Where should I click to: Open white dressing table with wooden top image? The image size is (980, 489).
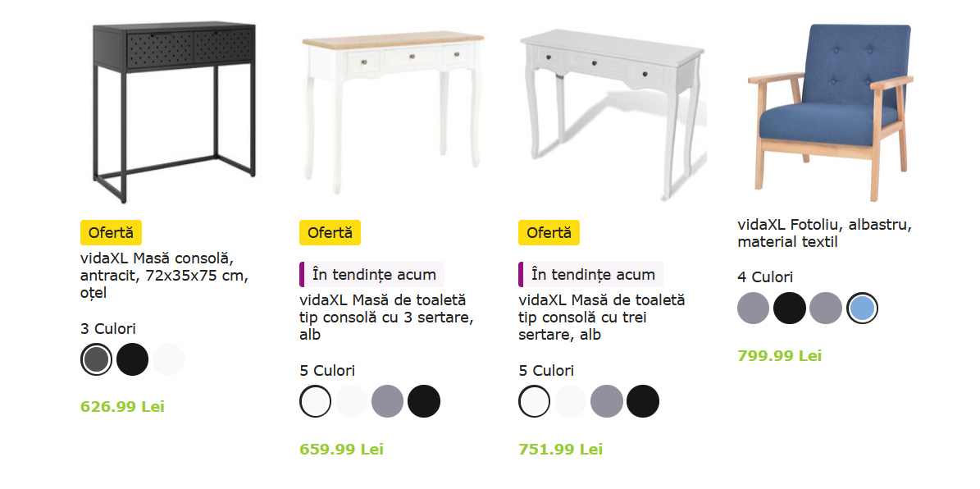393,112
